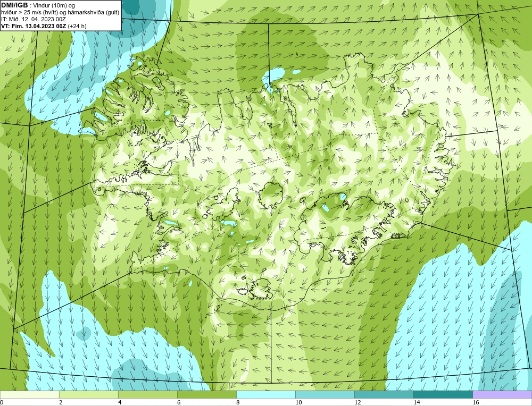Click the legend value 12

[358, 402]
